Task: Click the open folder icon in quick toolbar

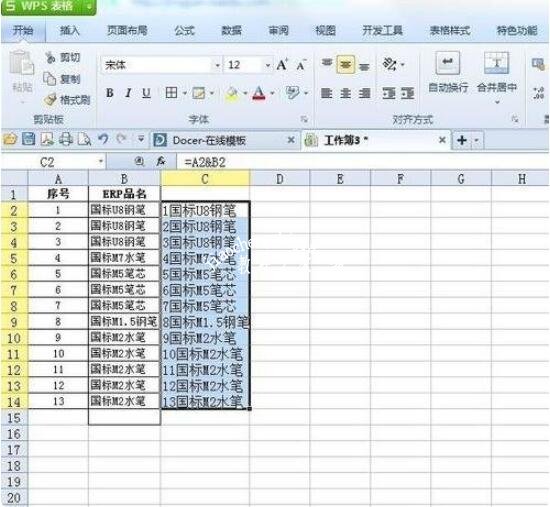Action: [x=10, y=140]
